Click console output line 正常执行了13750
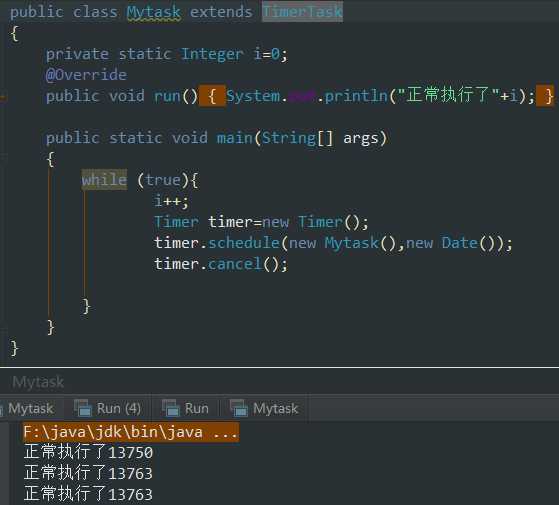Image resolution: width=559 pixels, height=505 pixels. (x=88, y=453)
